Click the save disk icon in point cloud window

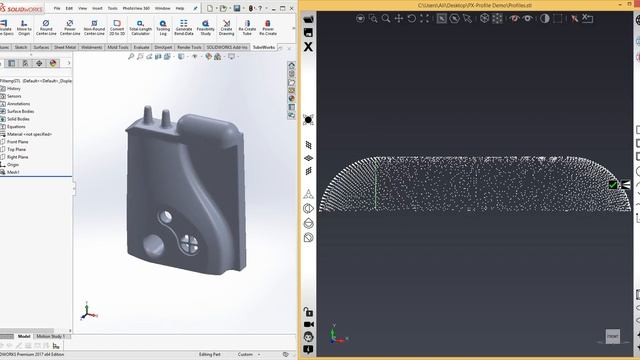coord(308,32)
